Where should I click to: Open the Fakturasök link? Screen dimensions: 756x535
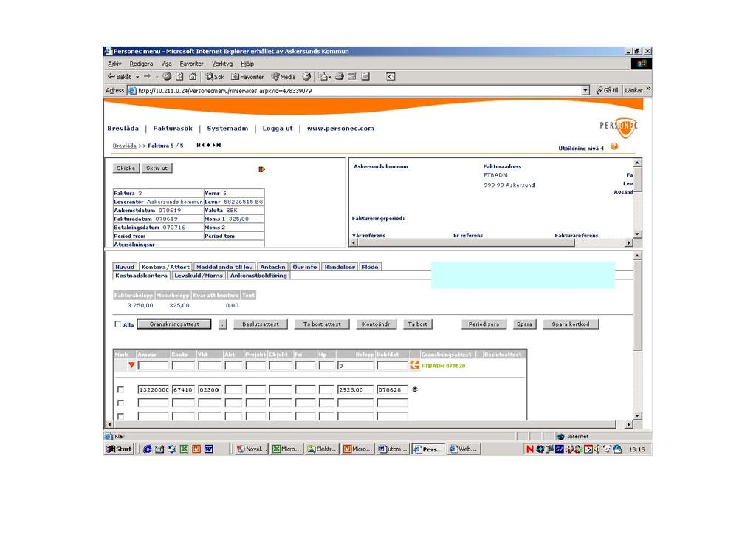tap(173, 129)
